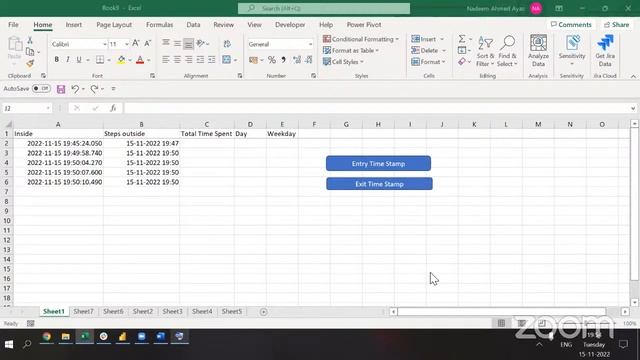The image size is (640, 360).
Task: Open the Sensitivity options
Action: coord(572,51)
